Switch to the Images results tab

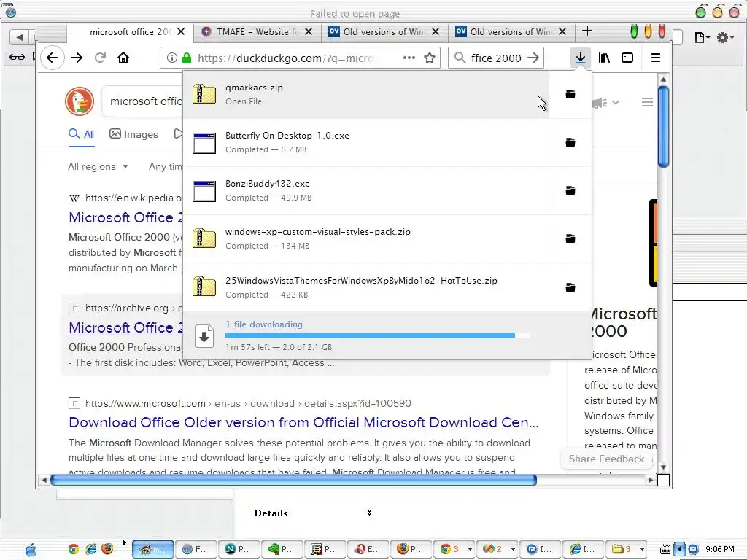pos(134,134)
